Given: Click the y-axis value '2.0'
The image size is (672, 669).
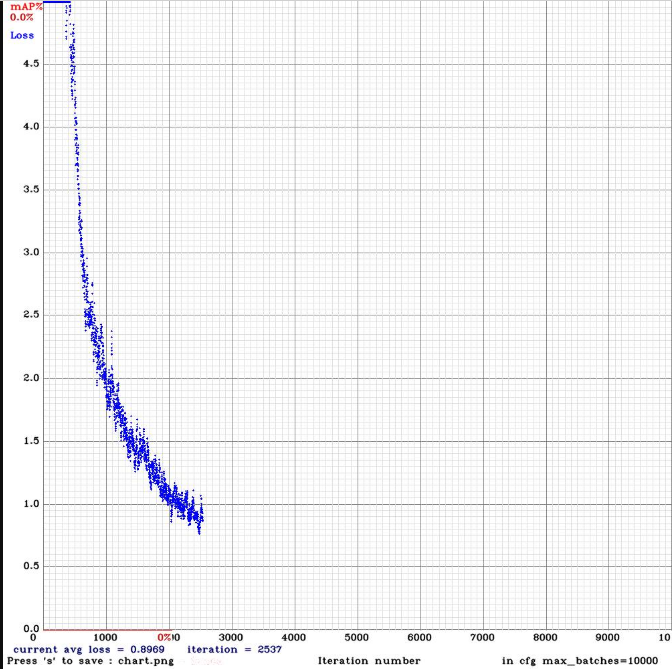Looking at the screenshot, I should pos(31,378).
